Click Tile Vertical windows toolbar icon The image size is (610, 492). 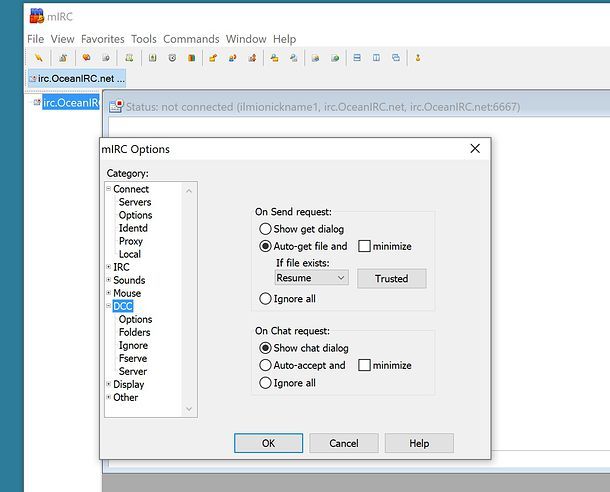[376, 58]
